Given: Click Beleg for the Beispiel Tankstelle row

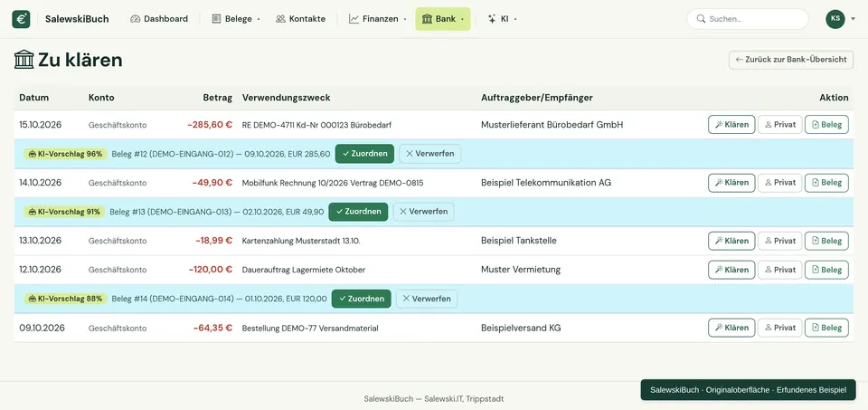Looking at the screenshot, I should click(826, 241).
